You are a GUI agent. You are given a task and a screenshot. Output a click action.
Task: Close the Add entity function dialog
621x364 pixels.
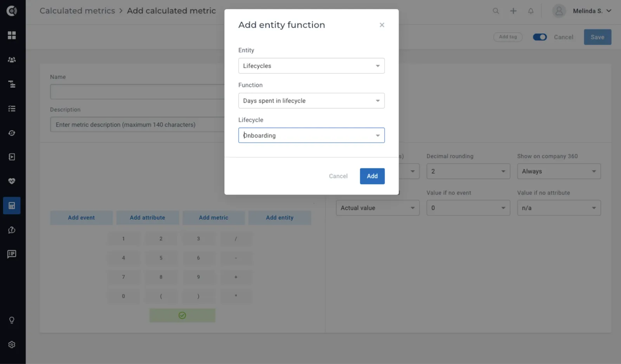click(x=382, y=25)
